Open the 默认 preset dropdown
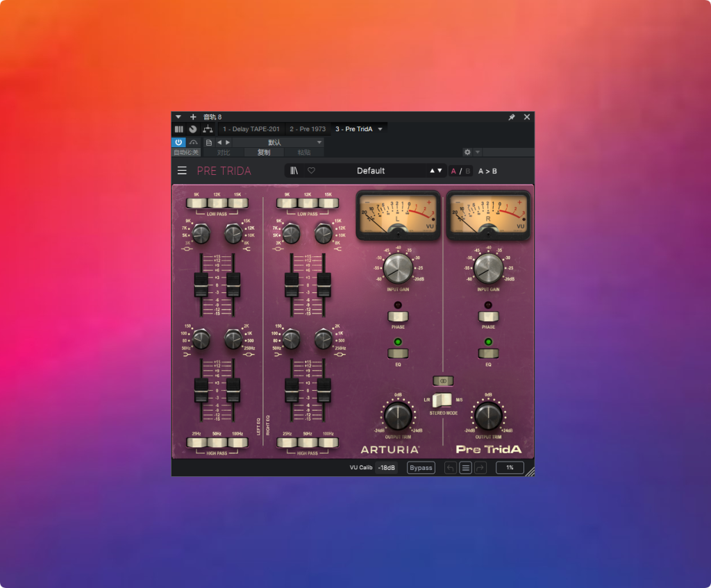Screen dimensions: 711x588 click(x=278, y=142)
